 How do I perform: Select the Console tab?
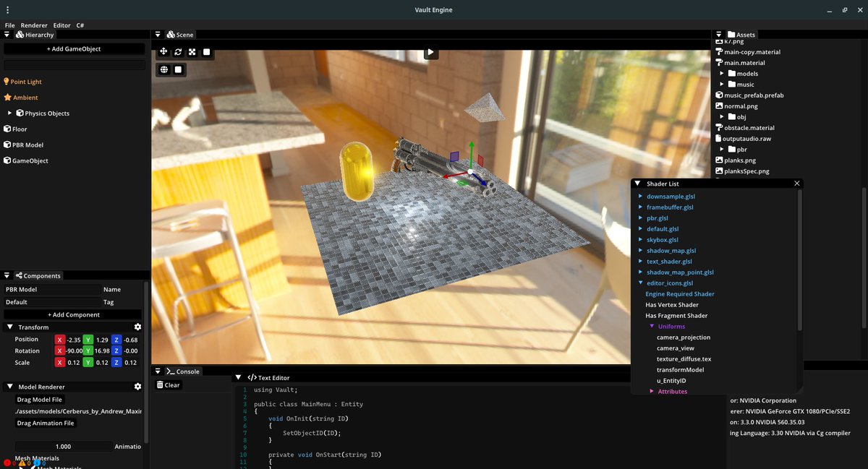[182, 371]
